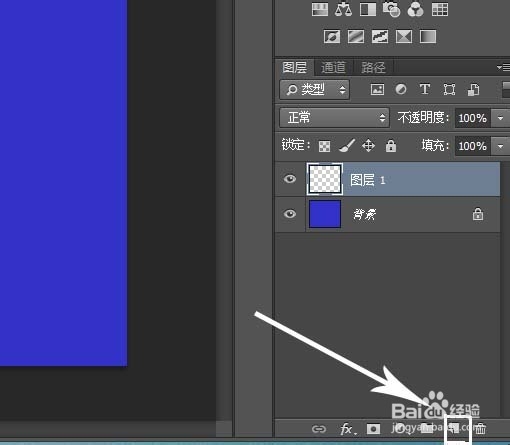The width and height of the screenshot is (510, 445).
Task: Open the 正常 blend mode dropdown
Action: point(334,117)
